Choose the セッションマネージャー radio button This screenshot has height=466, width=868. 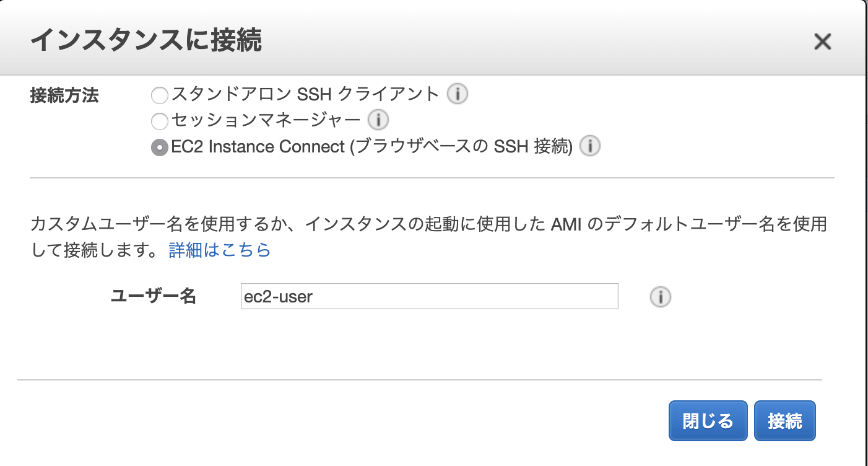[x=159, y=121]
